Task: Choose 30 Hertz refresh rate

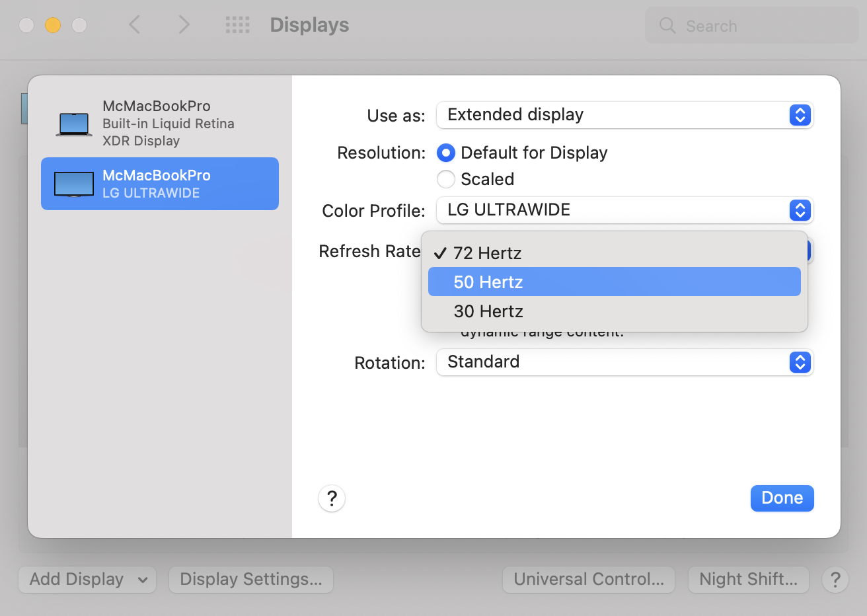Action: click(614, 311)
